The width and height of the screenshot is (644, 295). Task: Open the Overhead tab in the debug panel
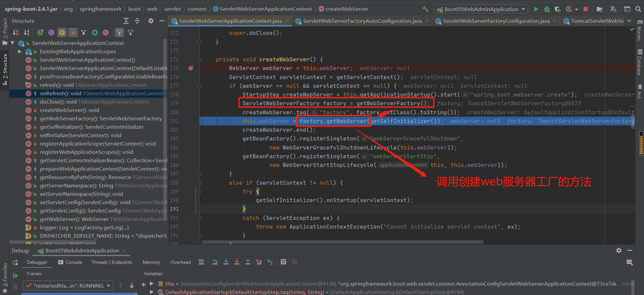(180, 262)
